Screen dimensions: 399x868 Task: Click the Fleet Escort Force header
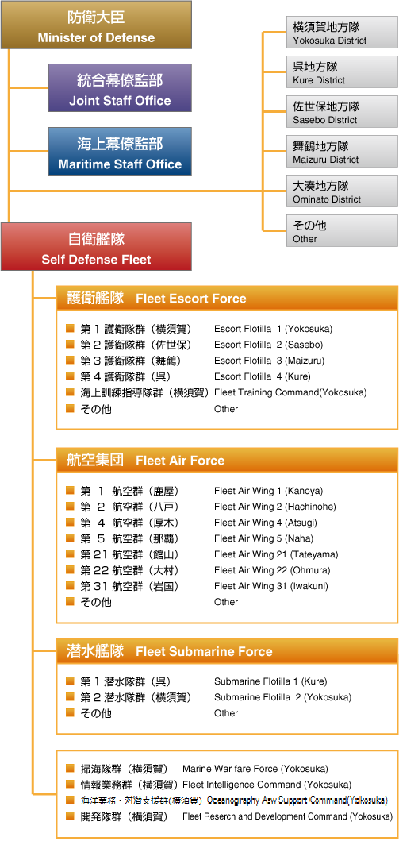(x=227, y=299)
